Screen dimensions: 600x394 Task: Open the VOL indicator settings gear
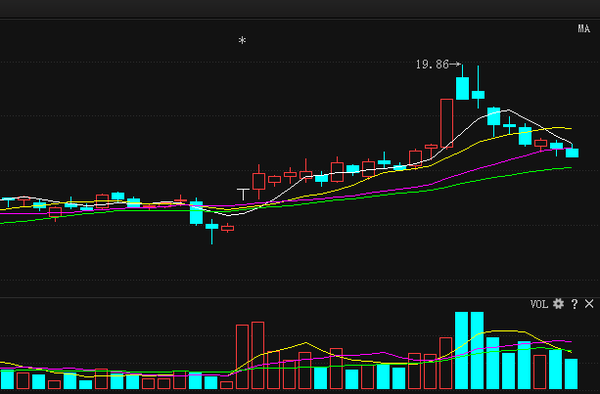click(558, 304)
